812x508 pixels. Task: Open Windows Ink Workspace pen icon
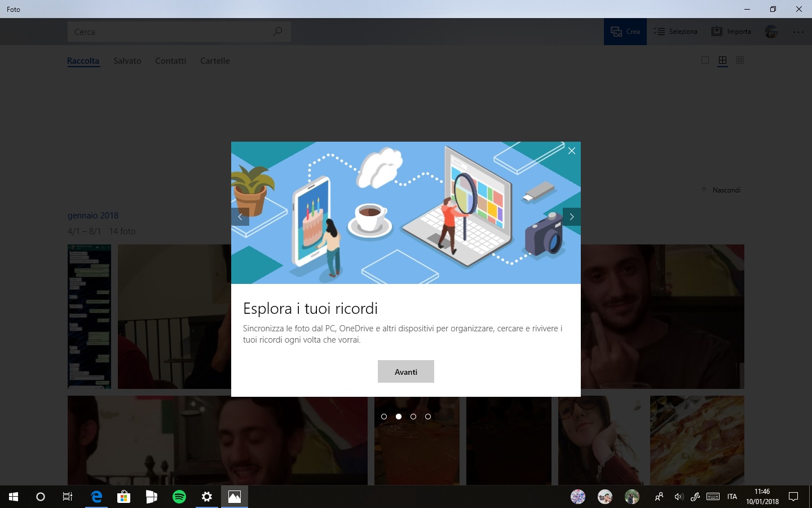(x=695, y=497)
